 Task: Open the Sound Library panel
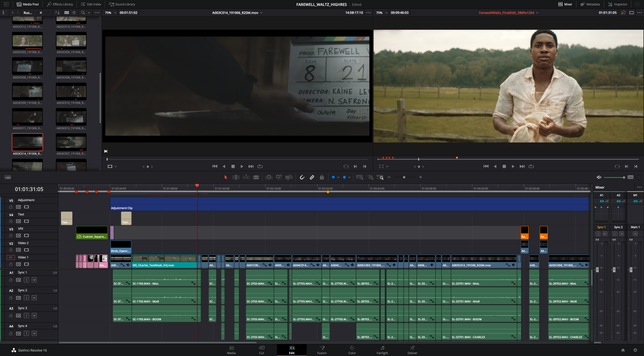[122, 4]
